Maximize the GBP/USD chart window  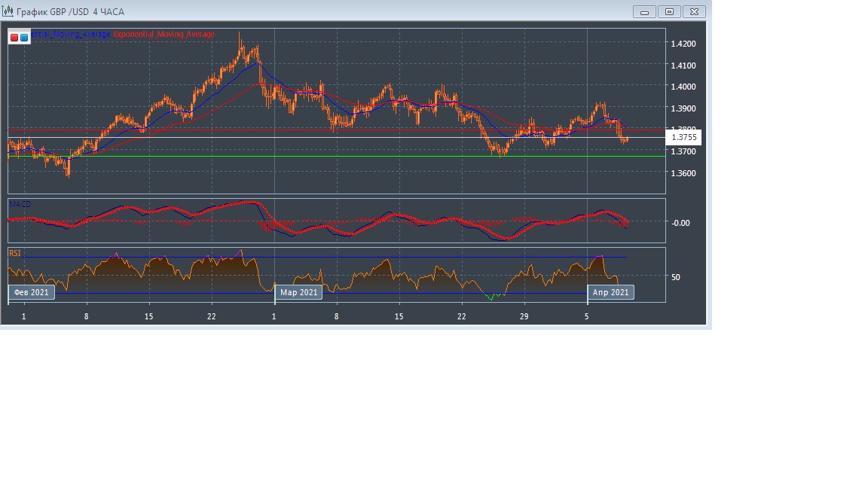pos(669,11)
